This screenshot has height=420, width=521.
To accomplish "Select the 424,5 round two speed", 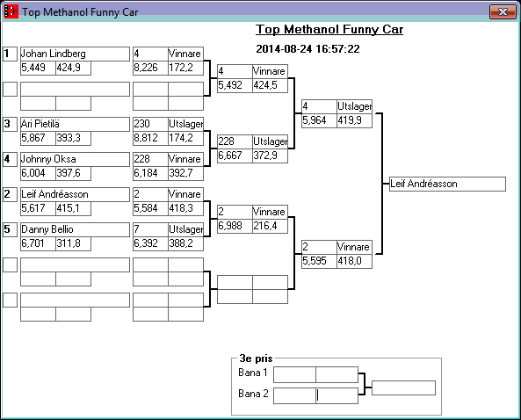I will (x=270, y=85).
